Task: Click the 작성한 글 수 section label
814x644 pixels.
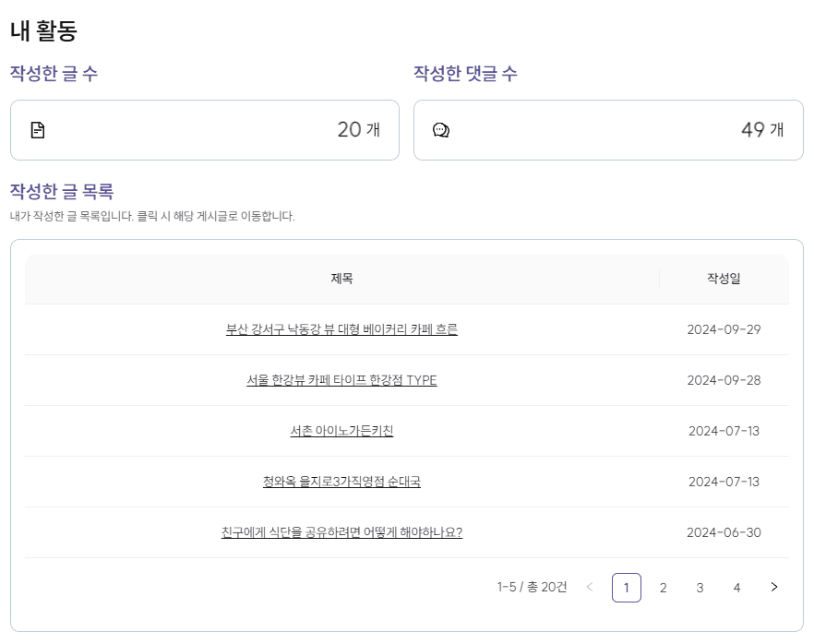Action: point(53,73)
